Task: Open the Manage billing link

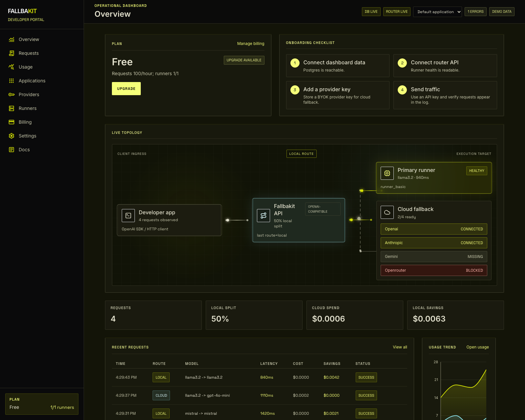Action: pos(251,44)
